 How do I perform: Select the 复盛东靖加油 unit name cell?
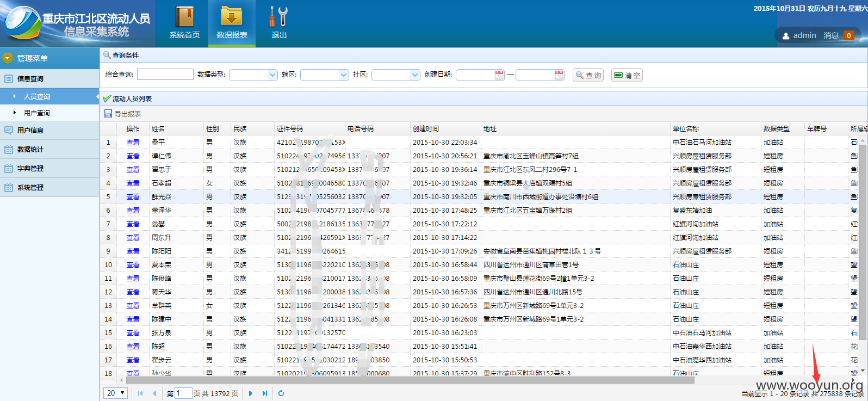click(x=692, y=211)
